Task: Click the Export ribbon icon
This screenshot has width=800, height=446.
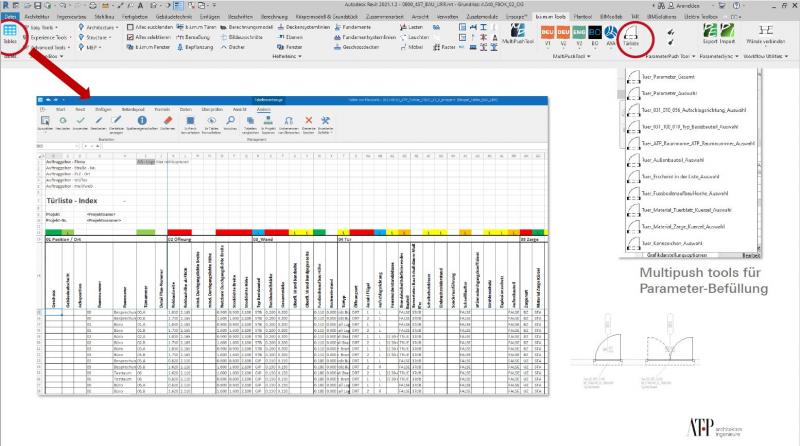Action: coord(707,33)
